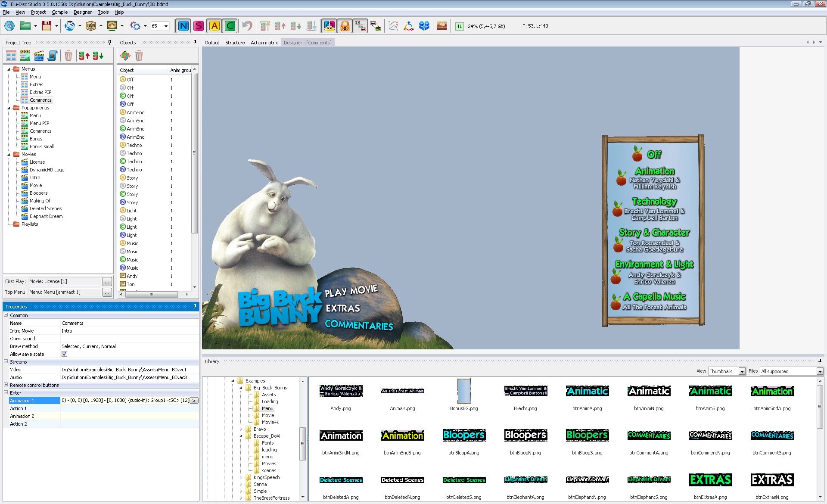Open the View dropdown in Library panel
Viewport: 827px width, 504px height.
tap(742, 370)
